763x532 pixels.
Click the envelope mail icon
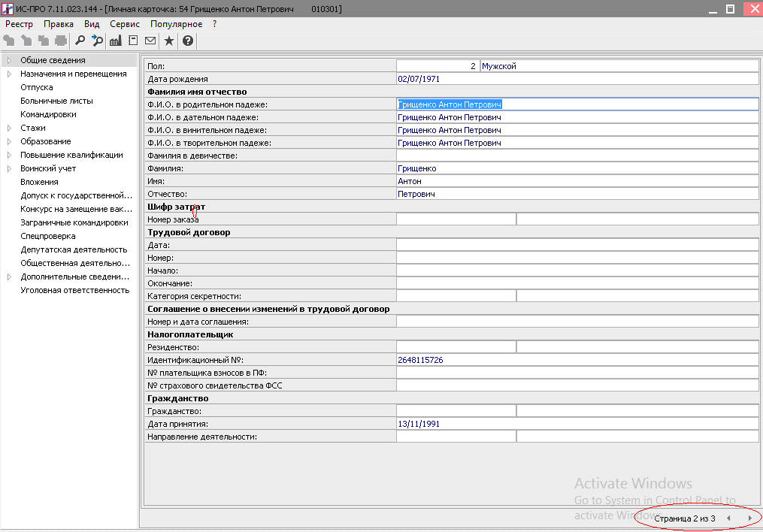(150, 41)
